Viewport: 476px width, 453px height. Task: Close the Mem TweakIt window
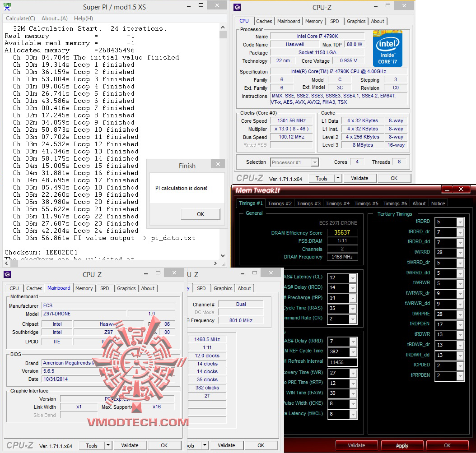[461, 189]
